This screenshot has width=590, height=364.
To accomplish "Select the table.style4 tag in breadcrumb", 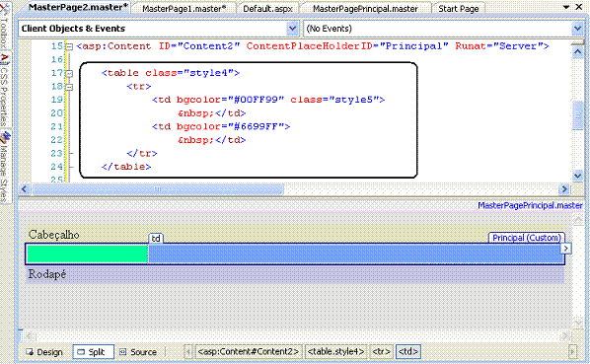I will coord(335,352).
